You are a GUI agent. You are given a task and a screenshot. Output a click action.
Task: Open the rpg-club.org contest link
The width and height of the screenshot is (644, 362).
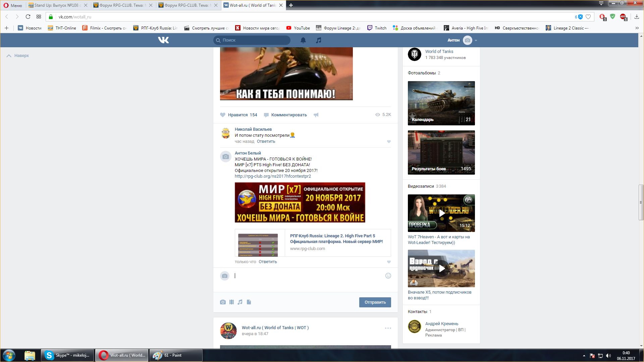pyautogui.click(x=273, y=176)
